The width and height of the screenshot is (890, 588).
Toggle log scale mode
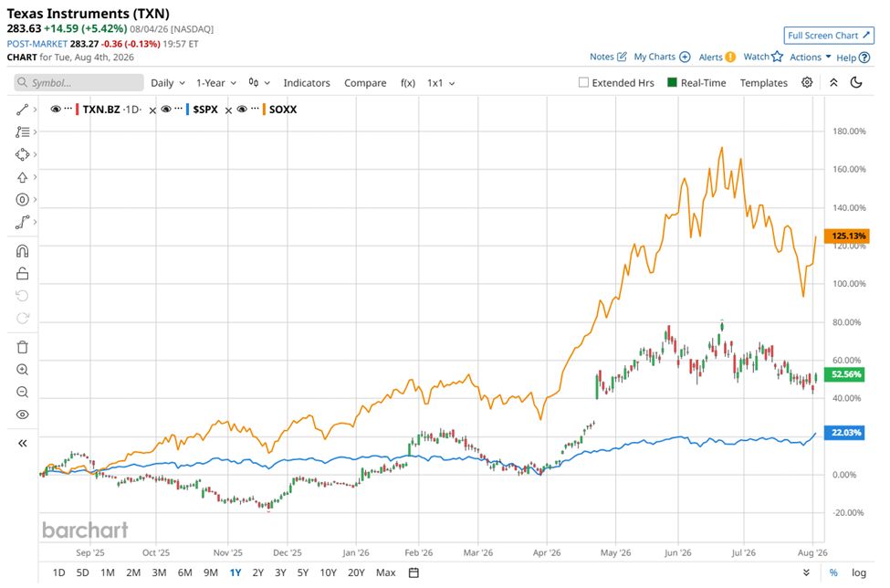(858, 572)
